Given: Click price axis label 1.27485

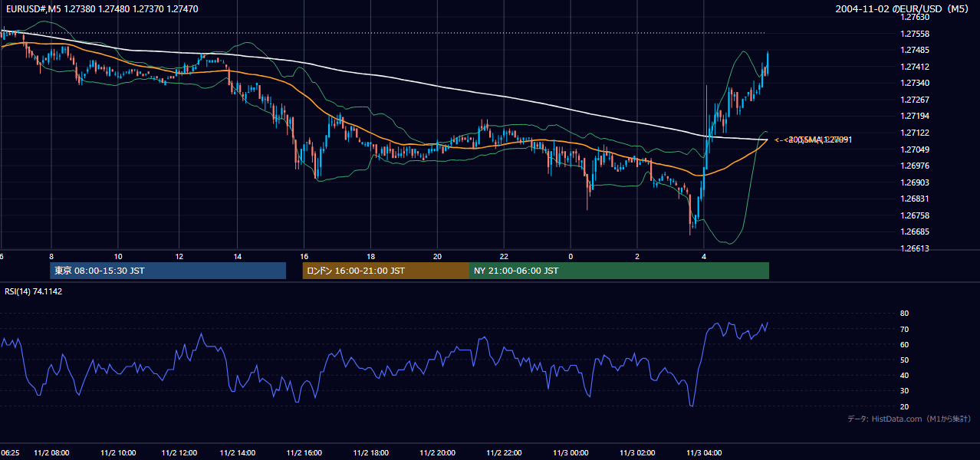Looking at the screenshot, I should [x=914, y=51].
